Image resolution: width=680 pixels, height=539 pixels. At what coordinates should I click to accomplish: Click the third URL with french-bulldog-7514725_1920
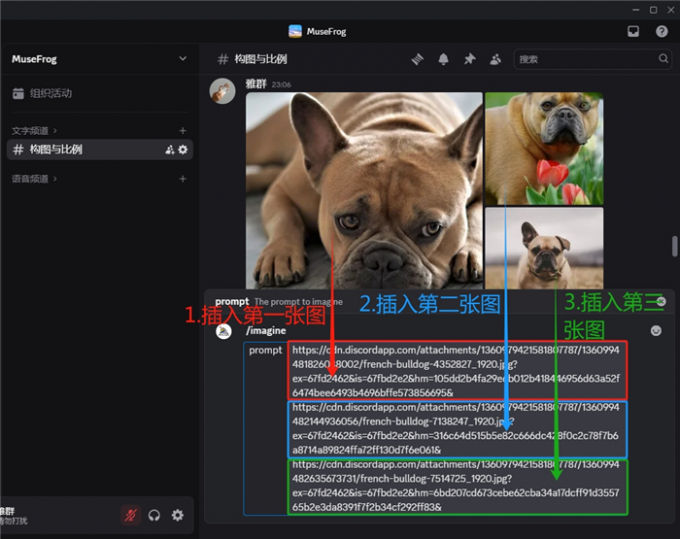click(x=457, y=487)
